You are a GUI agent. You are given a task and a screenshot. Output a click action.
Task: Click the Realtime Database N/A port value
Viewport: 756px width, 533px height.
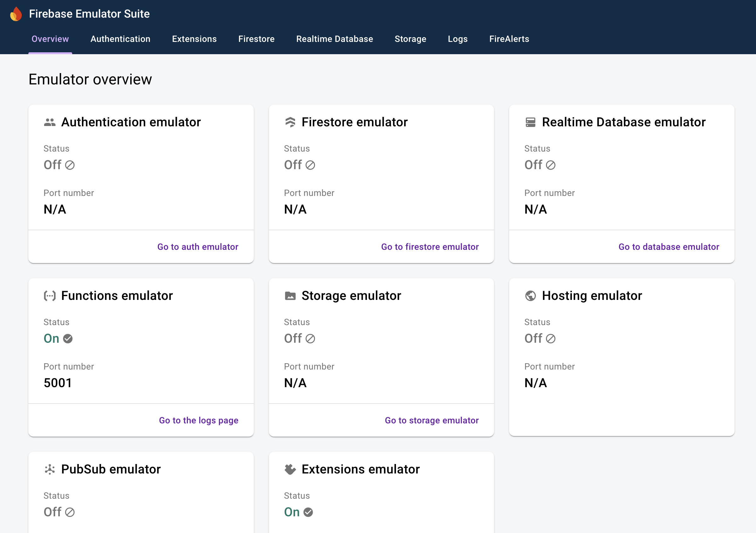pyautogui.click(x=536, y=209)
